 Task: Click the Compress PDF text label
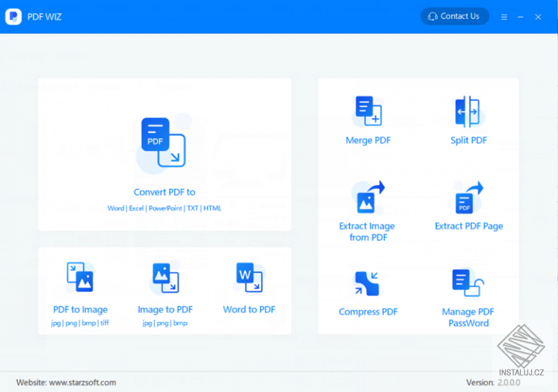pos(368,311)
